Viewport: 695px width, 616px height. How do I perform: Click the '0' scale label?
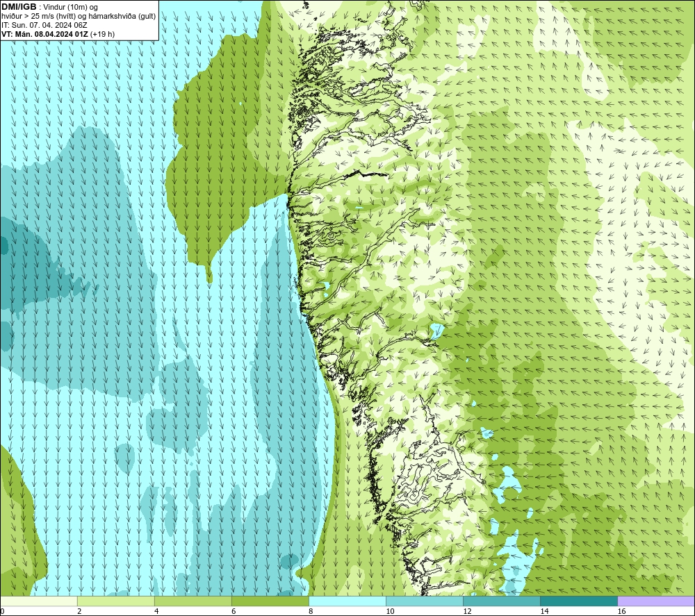click(x=2, y=611)
